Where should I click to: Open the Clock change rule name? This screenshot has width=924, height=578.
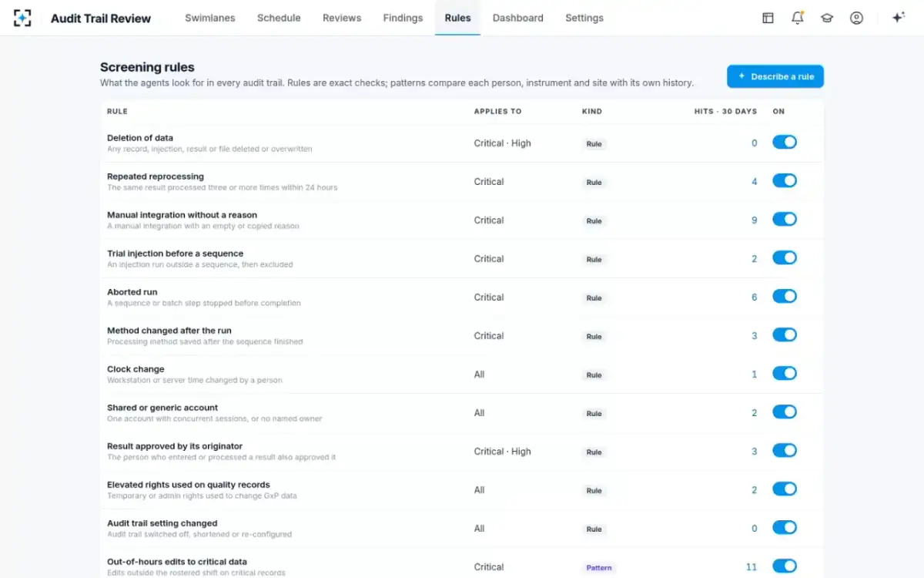[136, 369]
